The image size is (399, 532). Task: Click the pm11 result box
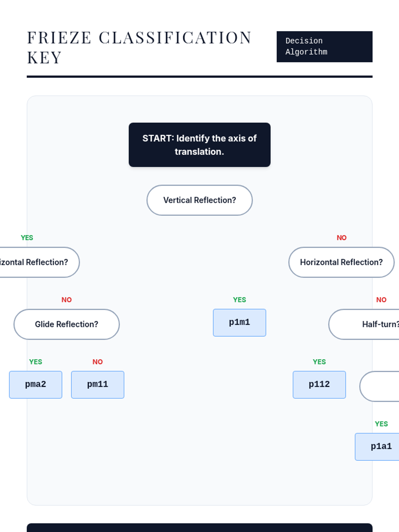pyautogui.click(x=97, y=384)
